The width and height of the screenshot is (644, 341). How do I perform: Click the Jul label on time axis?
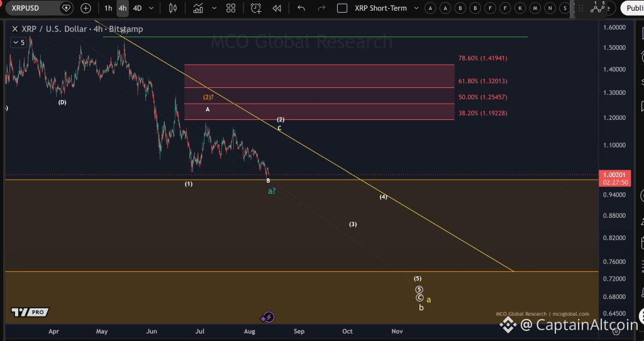[200, 331]
